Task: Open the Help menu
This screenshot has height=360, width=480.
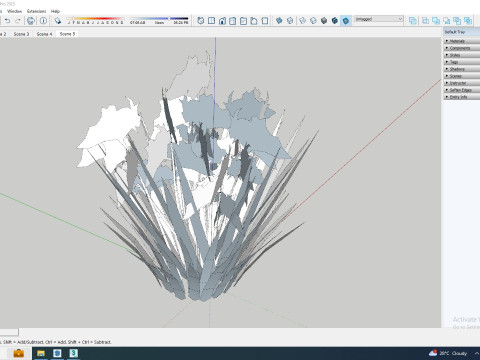Action: click(55, 11)
